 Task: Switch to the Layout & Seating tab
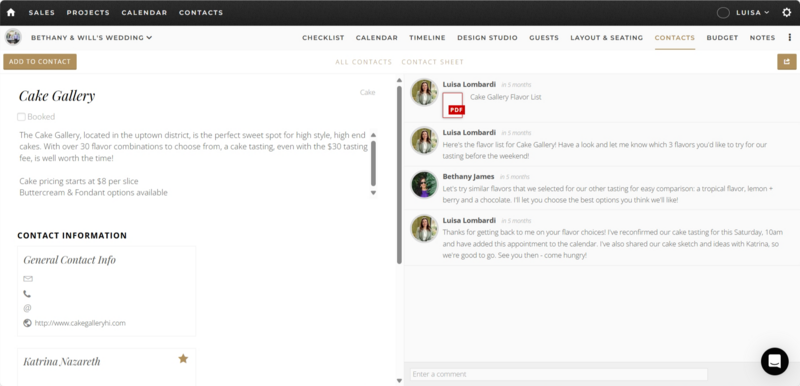[x=607, y=38]
